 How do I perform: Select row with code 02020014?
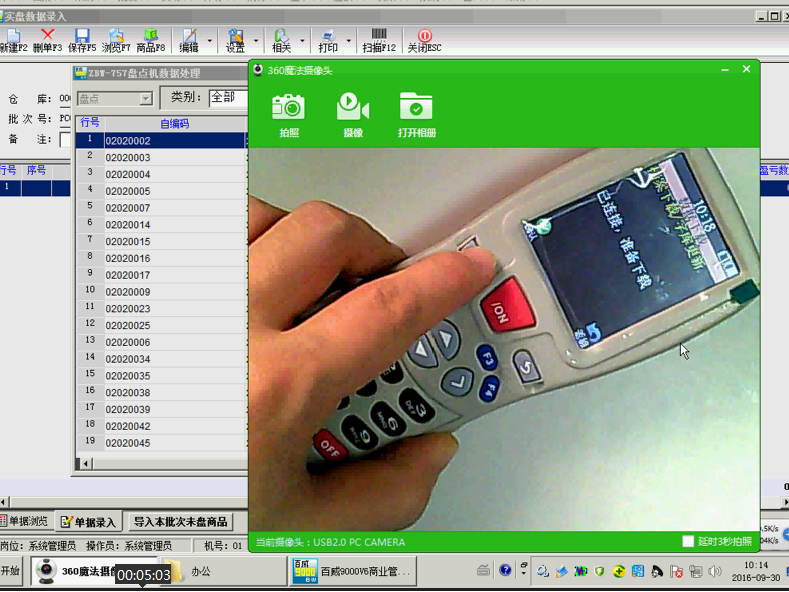point(128,225)
